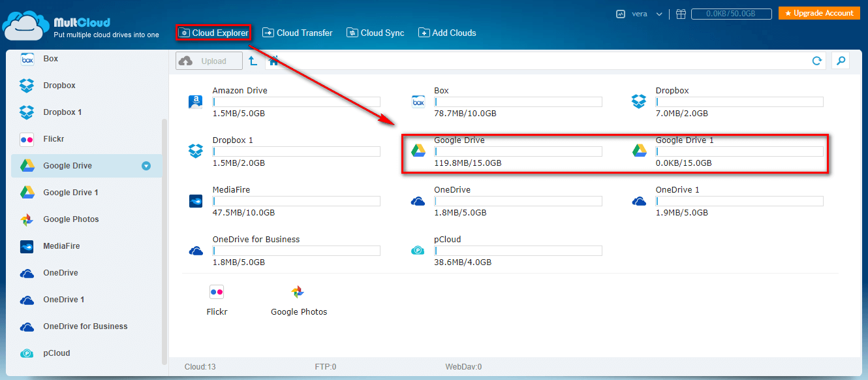Go up one folder level
This screenshot has height=380, width=868.
253,61
